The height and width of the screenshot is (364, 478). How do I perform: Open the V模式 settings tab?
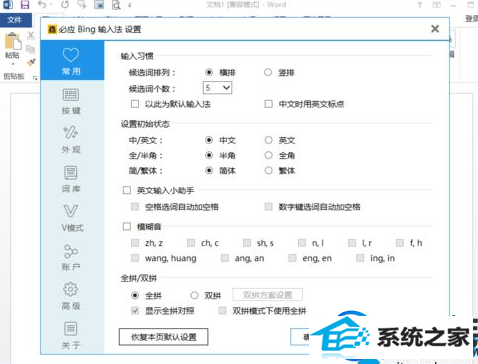point(71,218)
